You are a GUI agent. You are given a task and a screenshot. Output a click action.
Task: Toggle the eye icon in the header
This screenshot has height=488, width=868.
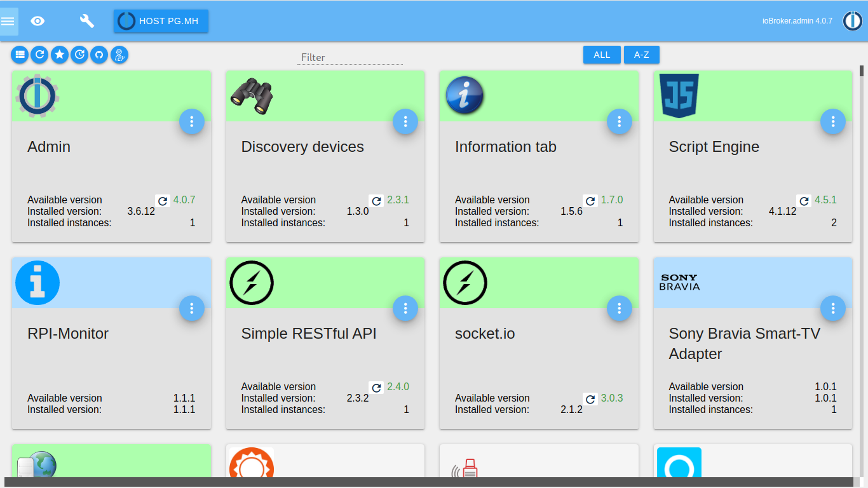click(x=37, y=21)
